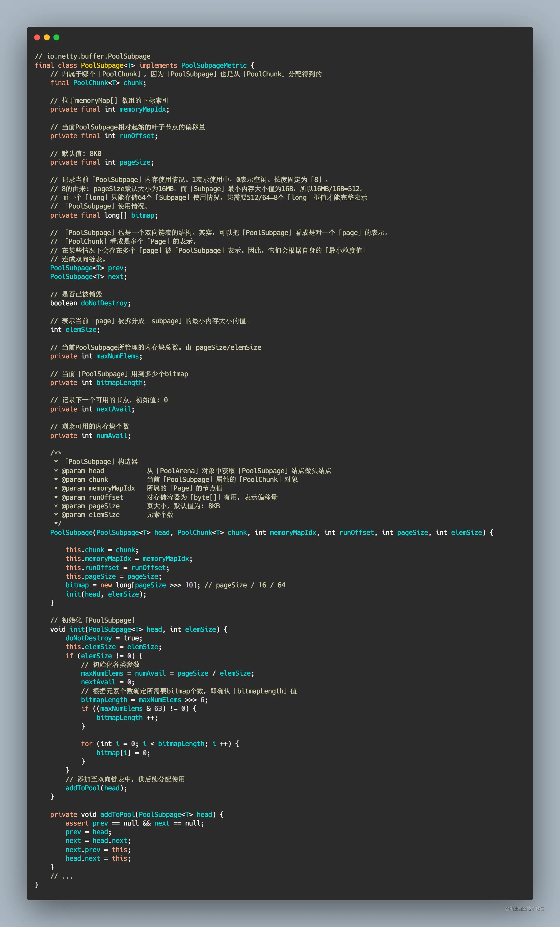Select the statement "this.memoryMapIdx = memoryMapIdx;"

click(129, 559)
